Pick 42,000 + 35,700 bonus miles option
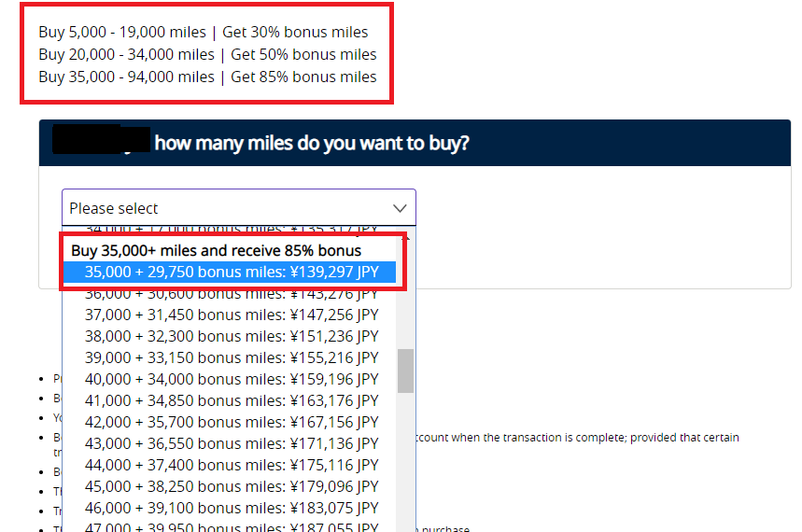 pyautogui.click(x=231, y=422)
